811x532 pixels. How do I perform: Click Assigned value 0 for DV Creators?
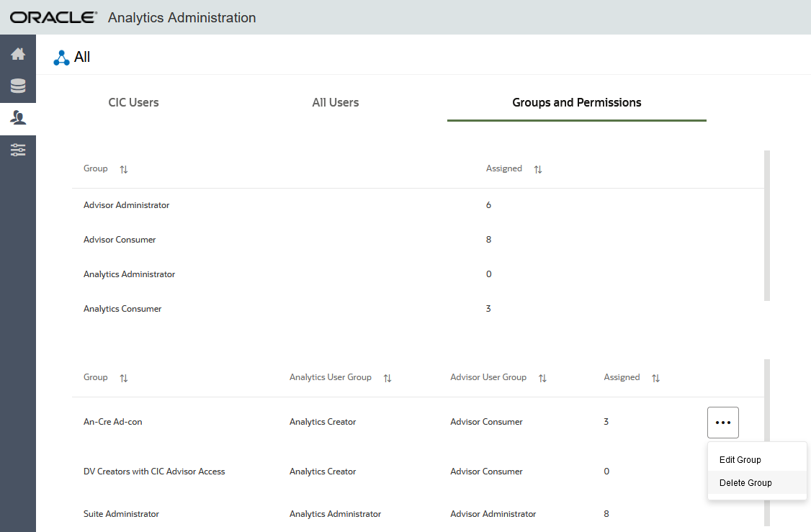click(x=606, y=472)
